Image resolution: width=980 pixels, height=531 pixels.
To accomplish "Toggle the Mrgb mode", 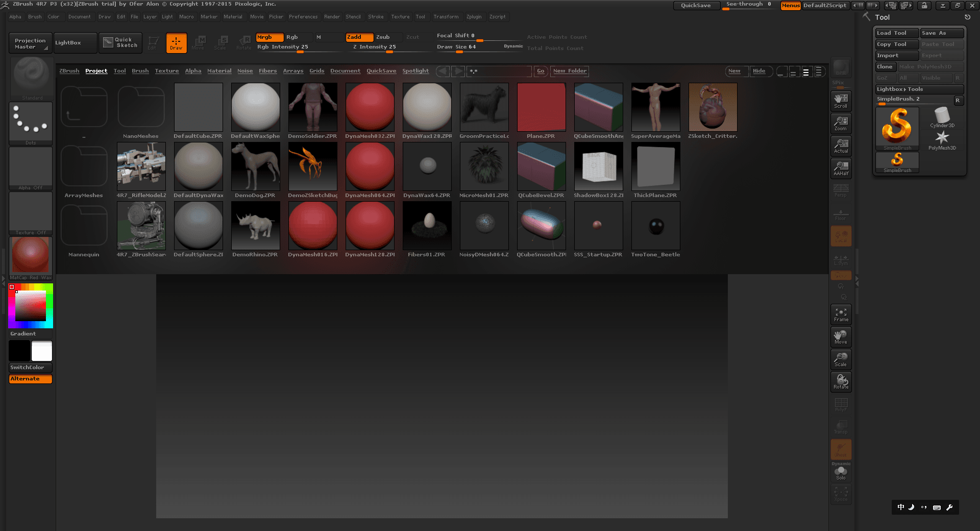I will pos(269,37).
